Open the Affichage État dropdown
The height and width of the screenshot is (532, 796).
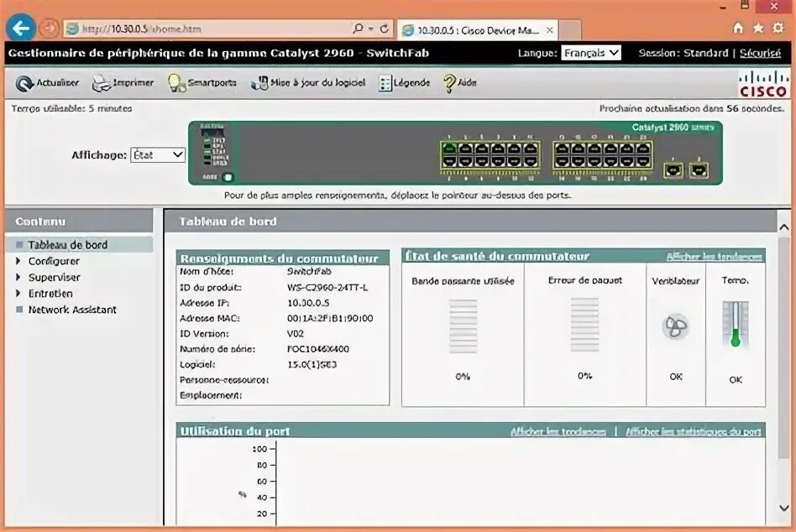[x=156, y=154]
